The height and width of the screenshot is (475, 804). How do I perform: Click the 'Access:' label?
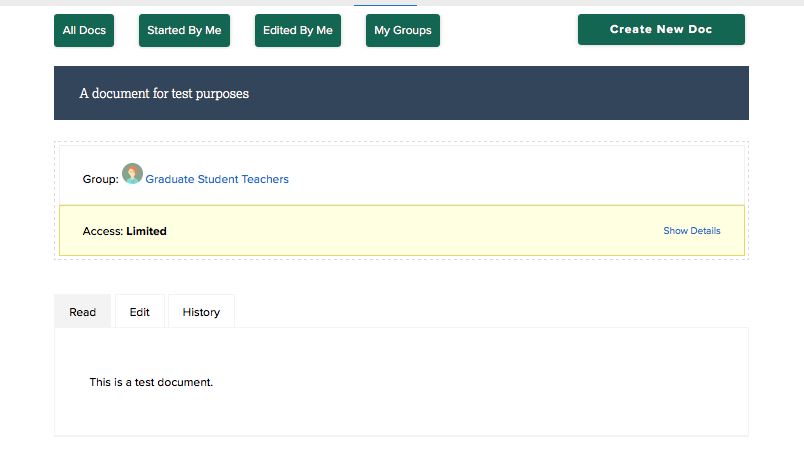[x=103, y=231]
